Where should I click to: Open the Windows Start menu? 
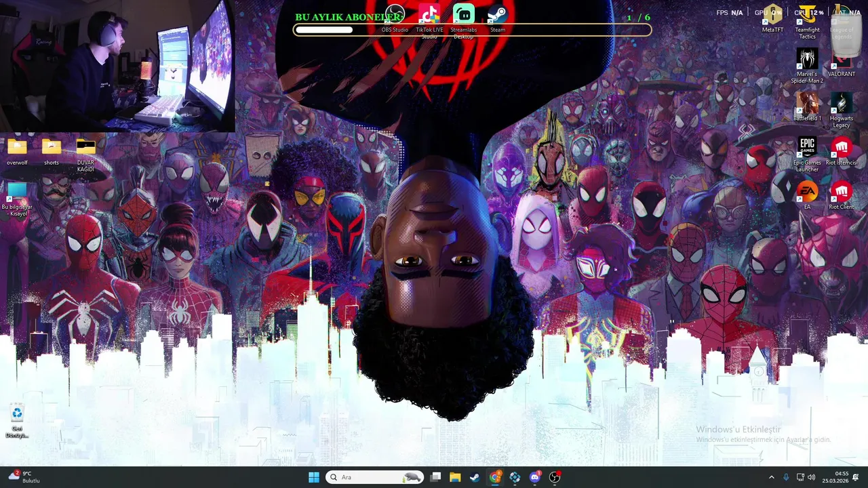(x=314, y=477)
